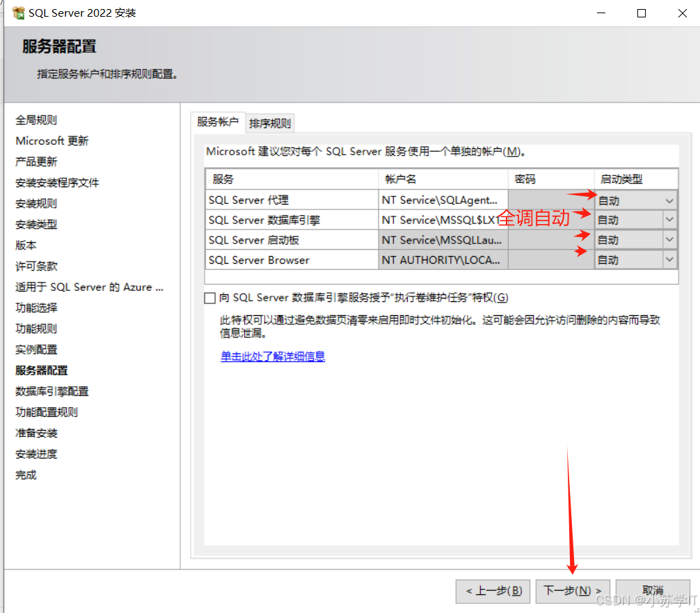Click the 全局规则 step in sidebar
The width and height of the screenshot is (700, 613).
(36, 120)
